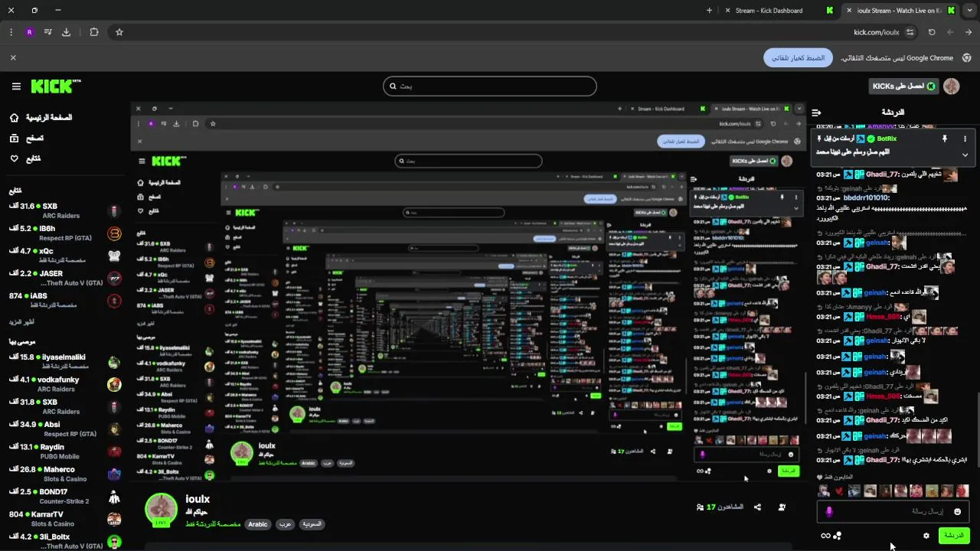Open xQc channel in sidebar
The height and width of the screenshot is (551, 980).
point(65,256)
